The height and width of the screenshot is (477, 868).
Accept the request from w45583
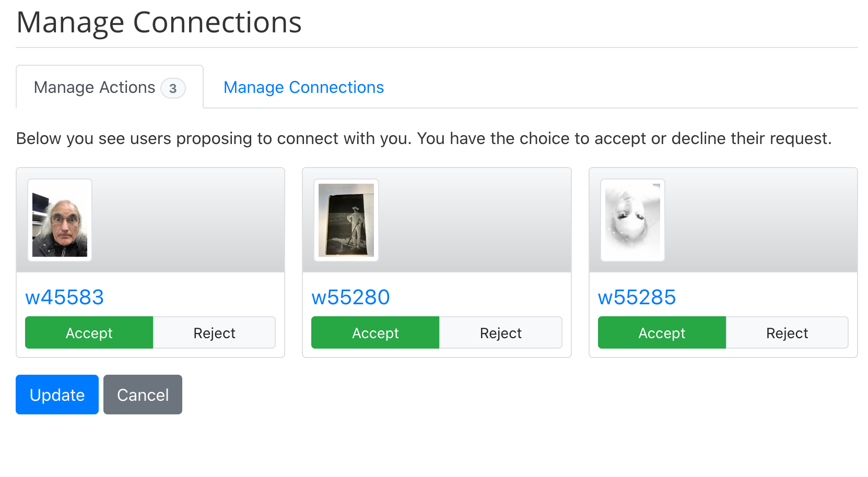(89, 332)
